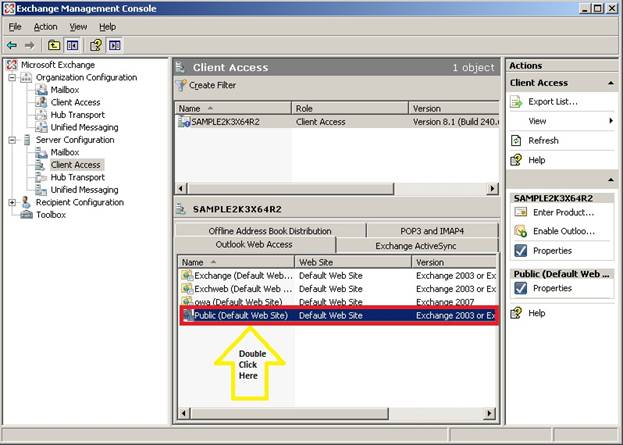Collapse the Organization Configuration tree node

12,77
